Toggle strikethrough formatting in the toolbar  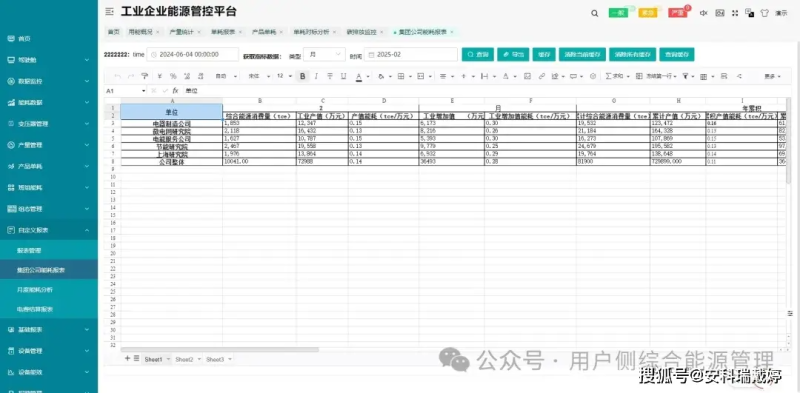(x=330, y=76)
